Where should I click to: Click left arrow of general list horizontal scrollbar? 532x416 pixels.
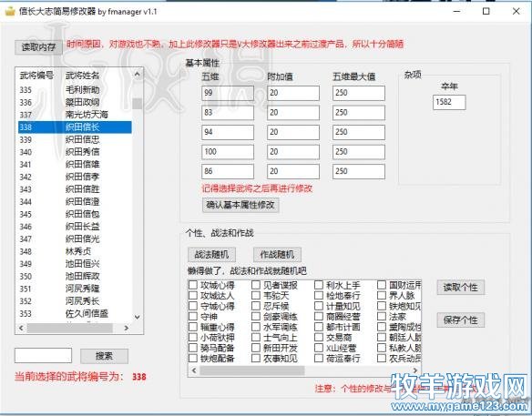point(21,328)
